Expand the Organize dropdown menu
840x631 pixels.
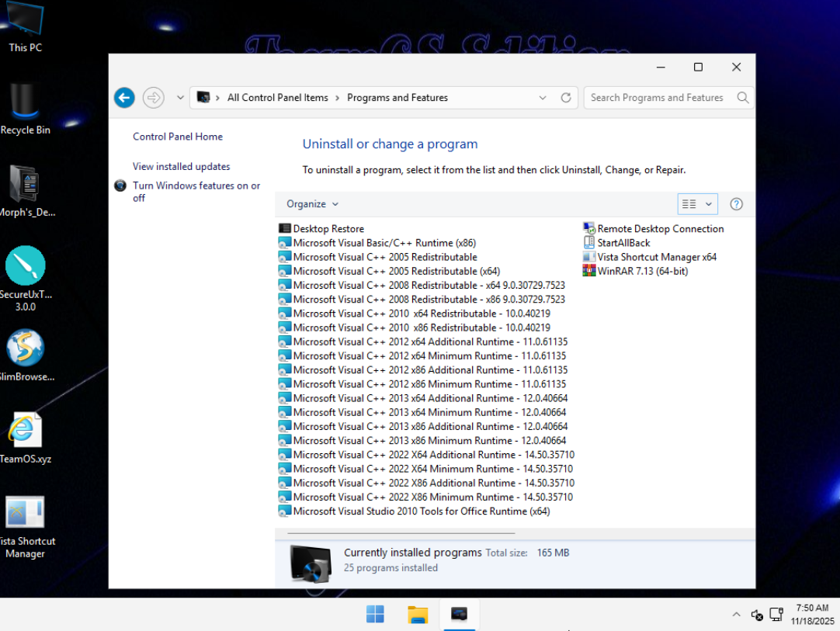(x=312, y=204)
